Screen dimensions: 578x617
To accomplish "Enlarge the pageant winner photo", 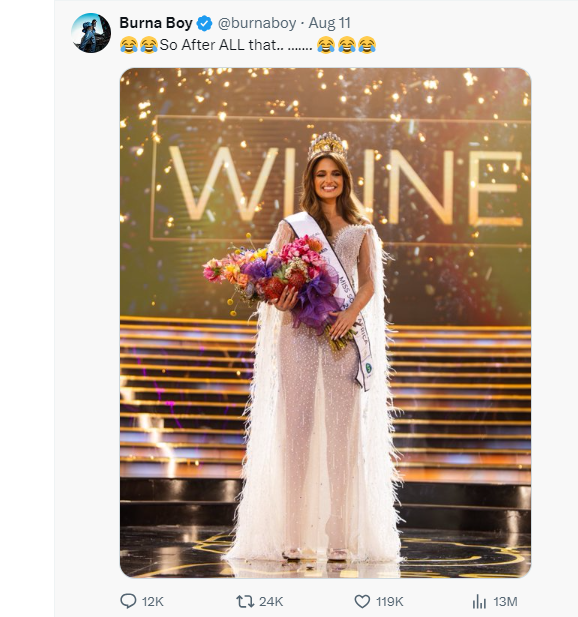I will [x=325, y=323].
